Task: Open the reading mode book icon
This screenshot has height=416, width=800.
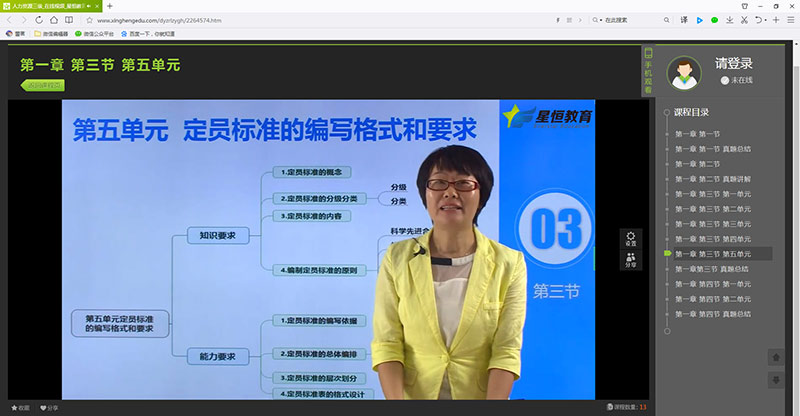Action: (x=69, y=20)
